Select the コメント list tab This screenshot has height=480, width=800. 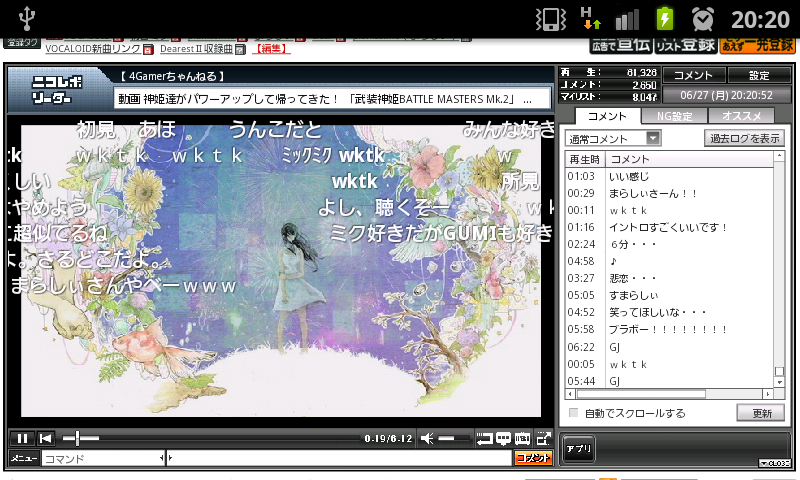[x=607, y=116]
